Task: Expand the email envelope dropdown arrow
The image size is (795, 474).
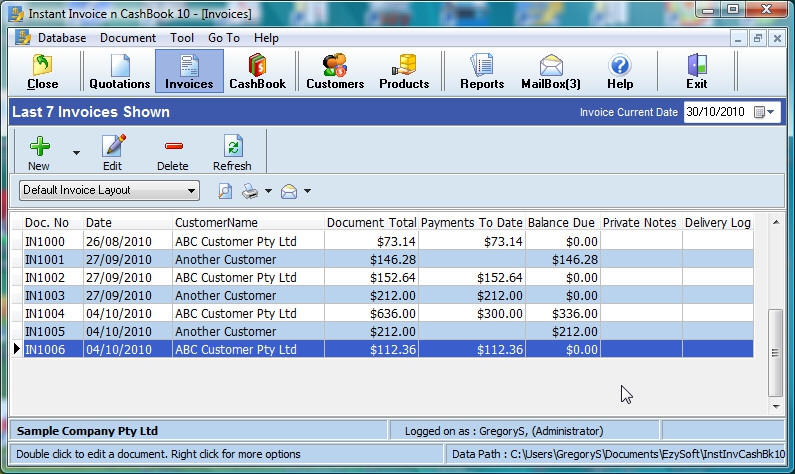Action: [x=308, y=191]
